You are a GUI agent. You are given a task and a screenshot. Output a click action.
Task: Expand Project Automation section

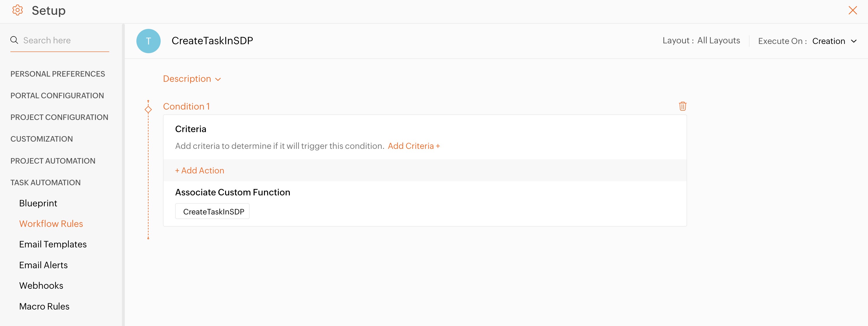pyautogui.click(x=53, y=161)
